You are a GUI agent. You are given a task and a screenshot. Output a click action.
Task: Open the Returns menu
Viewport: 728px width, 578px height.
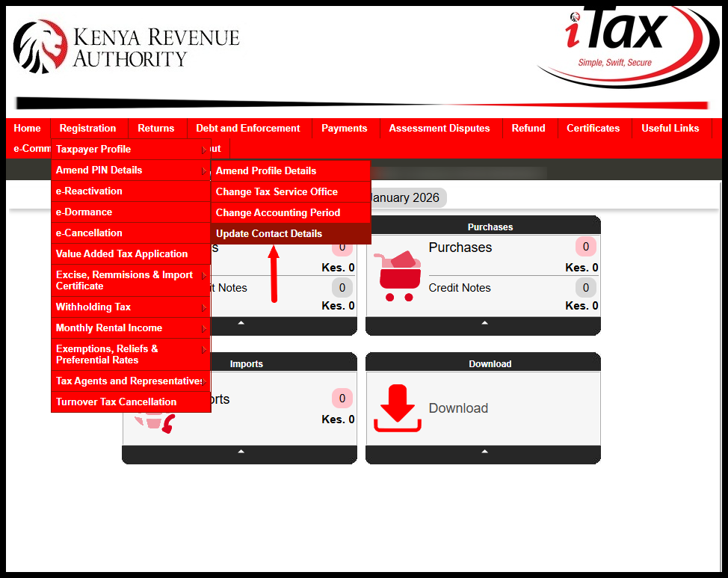[157, 128]
